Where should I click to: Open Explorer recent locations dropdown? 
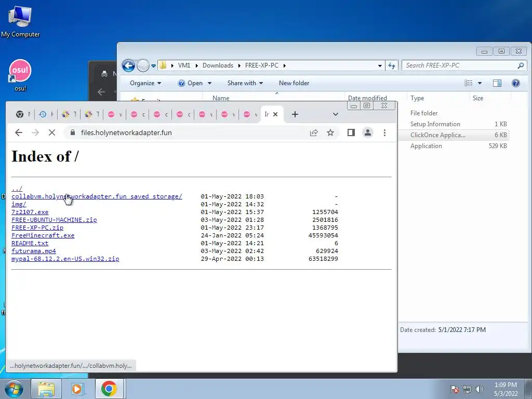click(153, 66)
